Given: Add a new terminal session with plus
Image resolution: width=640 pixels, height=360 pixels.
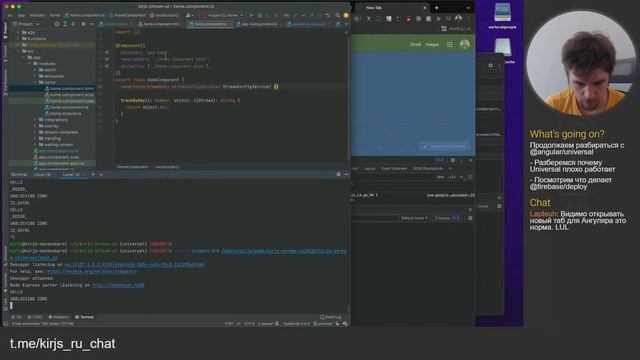Looking at the screenshot, I should pos(93,174).
